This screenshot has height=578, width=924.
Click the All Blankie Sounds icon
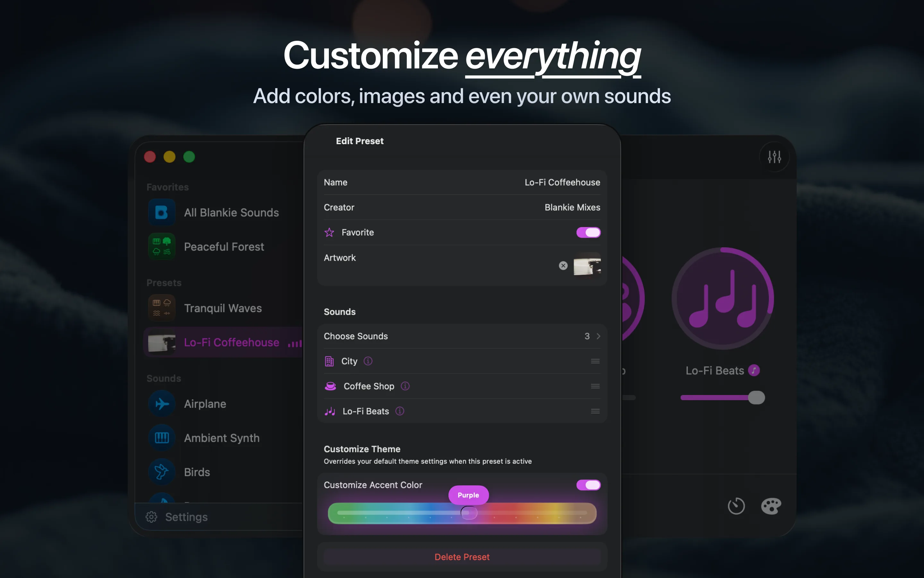point(161,212)
